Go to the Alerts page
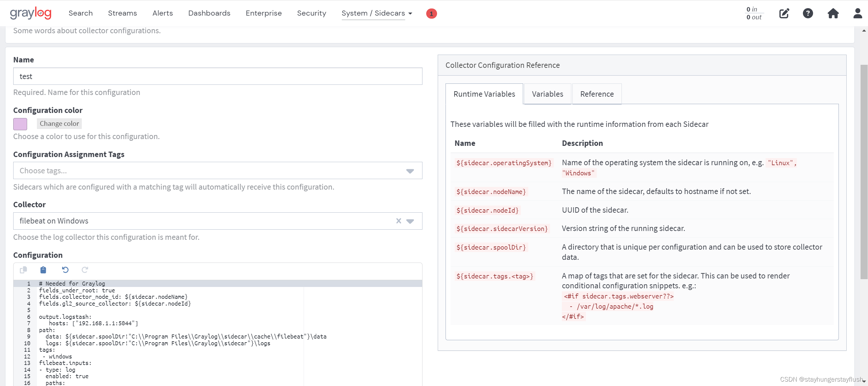Screen dimensions: 868x386 162,13
